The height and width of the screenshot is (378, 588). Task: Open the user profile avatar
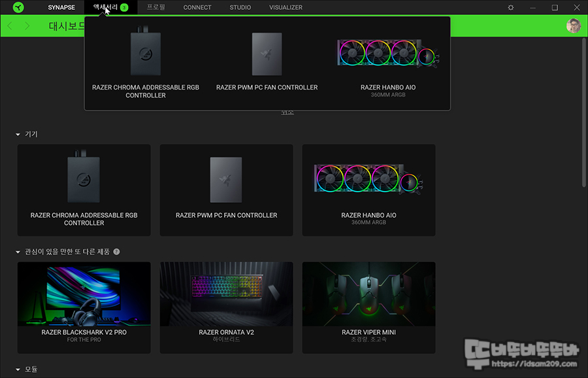pyautogui.click(x=574, y=26)
